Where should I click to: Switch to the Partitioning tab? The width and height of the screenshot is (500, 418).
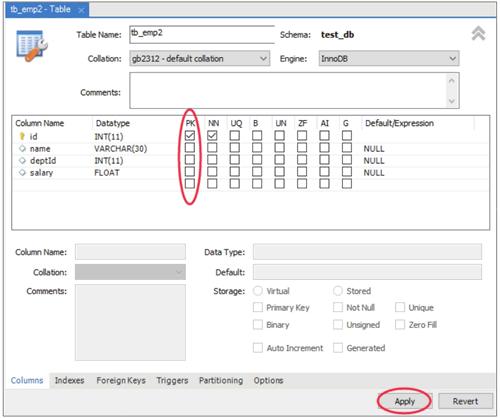coord(221,380)
